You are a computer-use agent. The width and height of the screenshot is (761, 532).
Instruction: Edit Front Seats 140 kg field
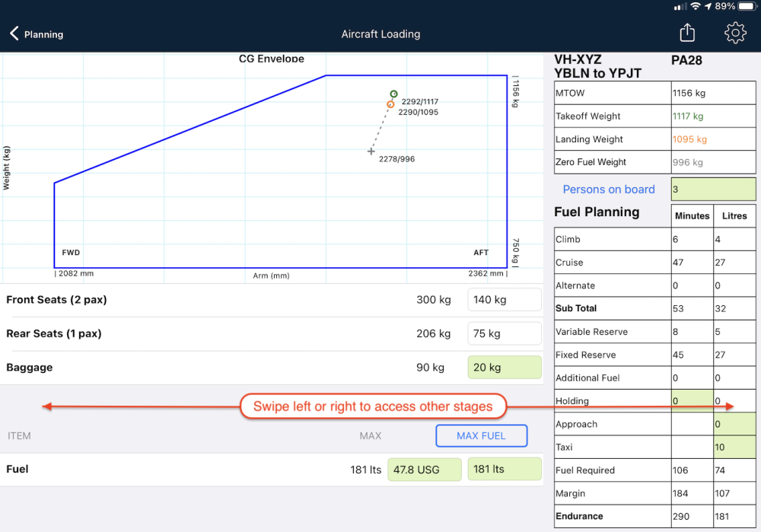tap(505, 300)
